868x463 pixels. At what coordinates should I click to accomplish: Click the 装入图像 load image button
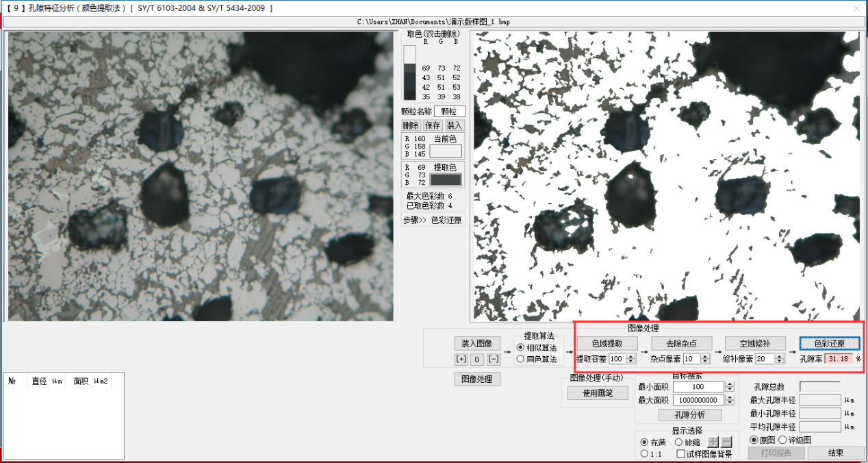476,343
